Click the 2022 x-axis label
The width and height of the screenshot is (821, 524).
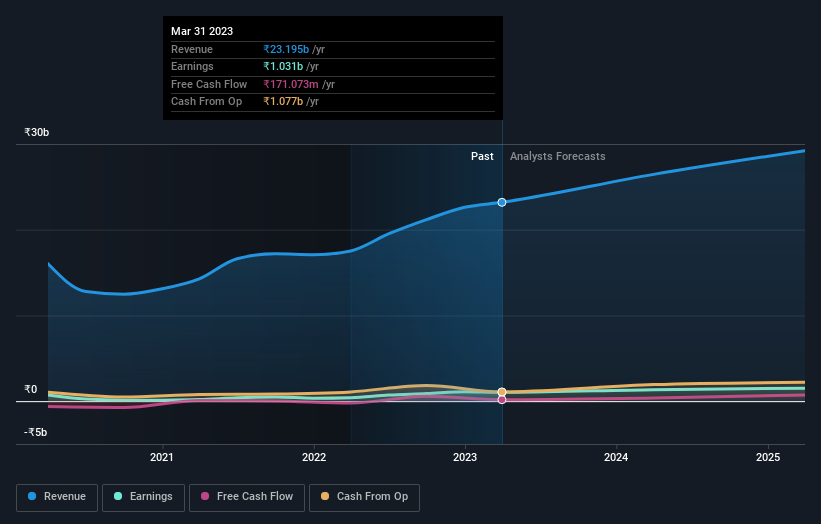click(x=314, y=457)
